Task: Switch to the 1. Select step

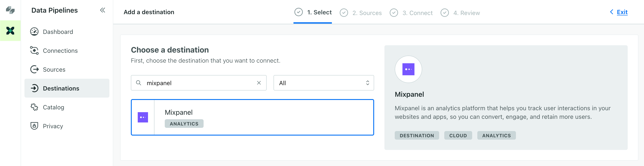Action: tap(313, 12)
